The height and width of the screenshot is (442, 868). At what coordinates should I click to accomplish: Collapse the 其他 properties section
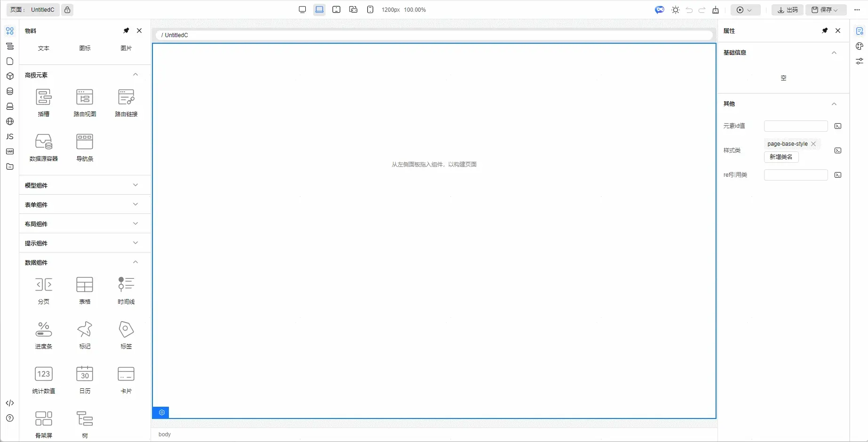pyautogui.click(x=834, y=104)
